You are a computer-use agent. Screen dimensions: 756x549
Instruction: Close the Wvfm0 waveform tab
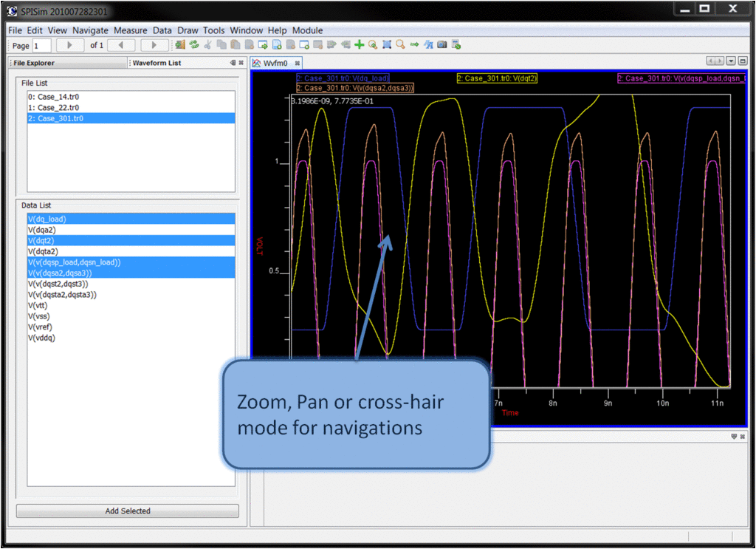click(x=298, y=64)
